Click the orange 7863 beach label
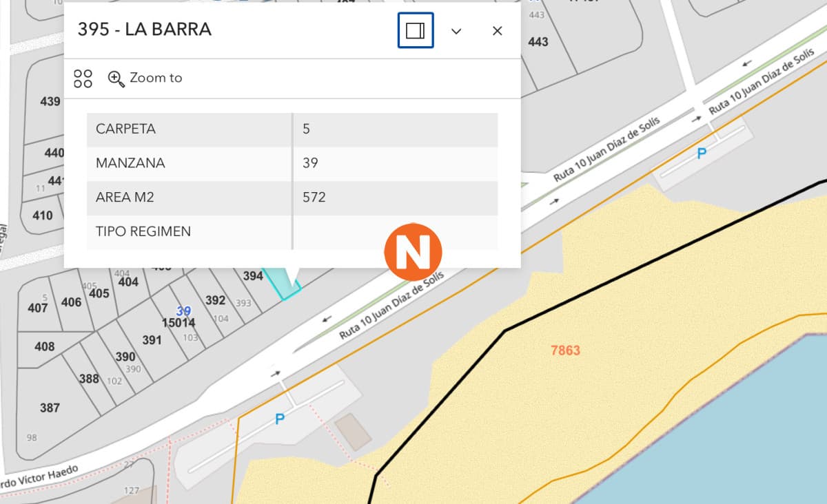This screenshot has width=827, height=504. pyautogui.click(x=566, y=350)
